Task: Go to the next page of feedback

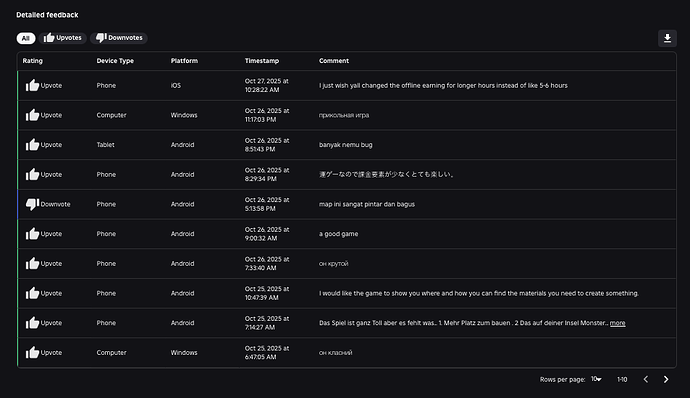Action: (666, 379)
